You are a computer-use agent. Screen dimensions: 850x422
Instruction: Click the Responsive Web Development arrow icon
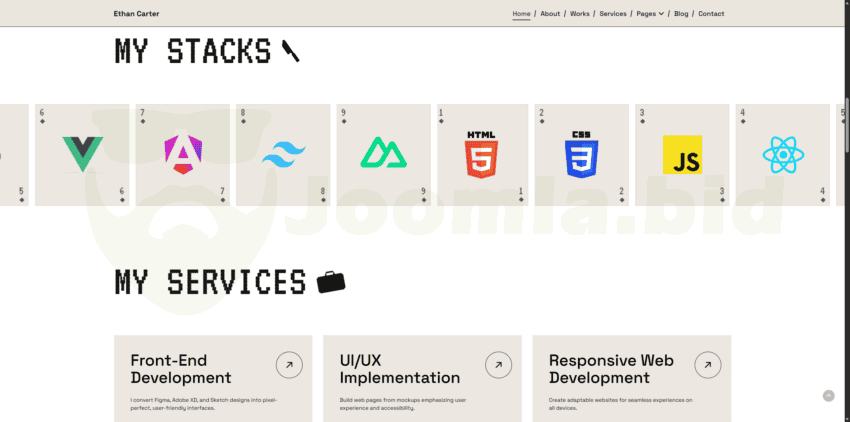coord(707,365)
